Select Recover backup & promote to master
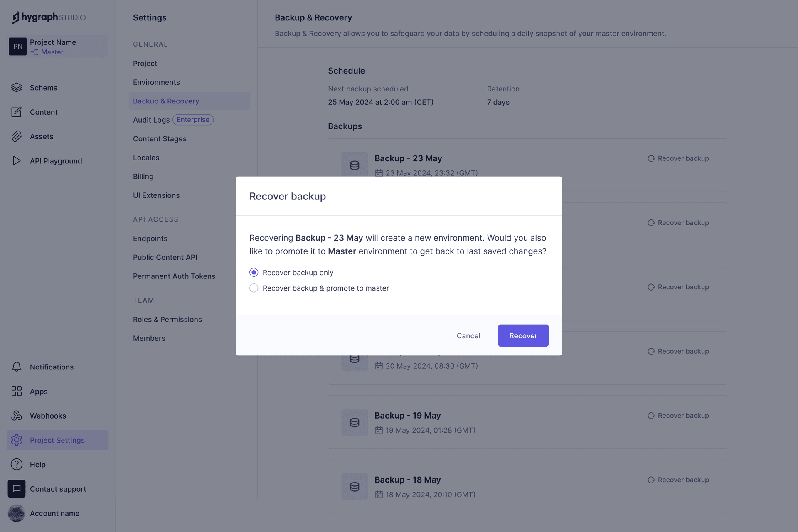798x532 pixels. (x=254, y=288)
